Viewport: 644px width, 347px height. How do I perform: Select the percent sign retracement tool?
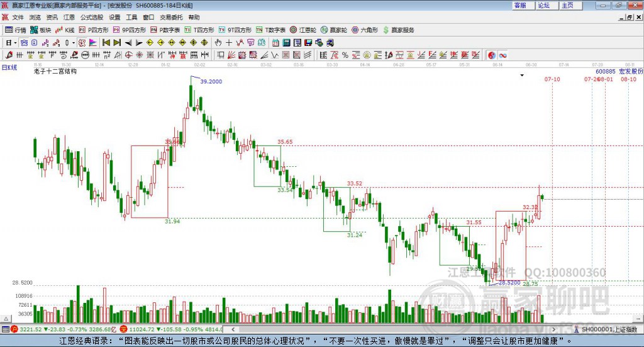pyautogui.click(x=345, y=55)
